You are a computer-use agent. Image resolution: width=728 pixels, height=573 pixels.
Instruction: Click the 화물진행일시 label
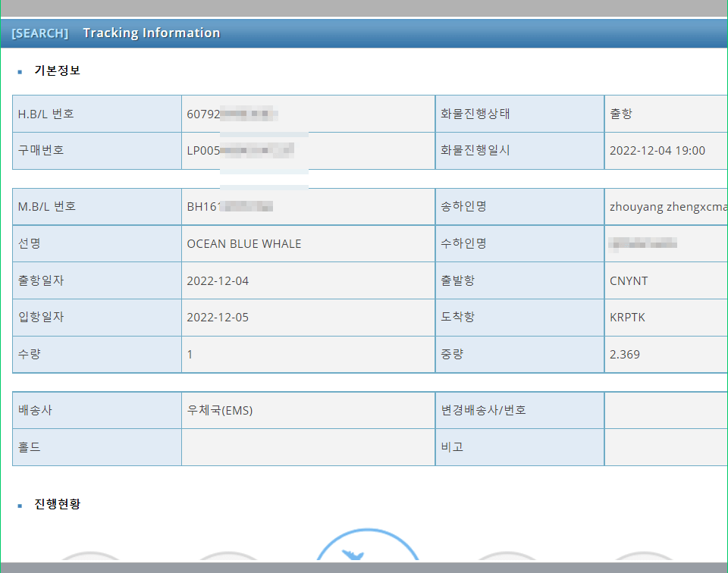475,150
